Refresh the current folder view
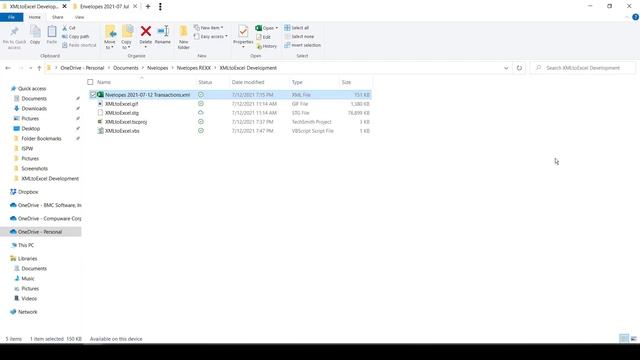The height and width of the screenshot is (360, 640). coord(519,68)
